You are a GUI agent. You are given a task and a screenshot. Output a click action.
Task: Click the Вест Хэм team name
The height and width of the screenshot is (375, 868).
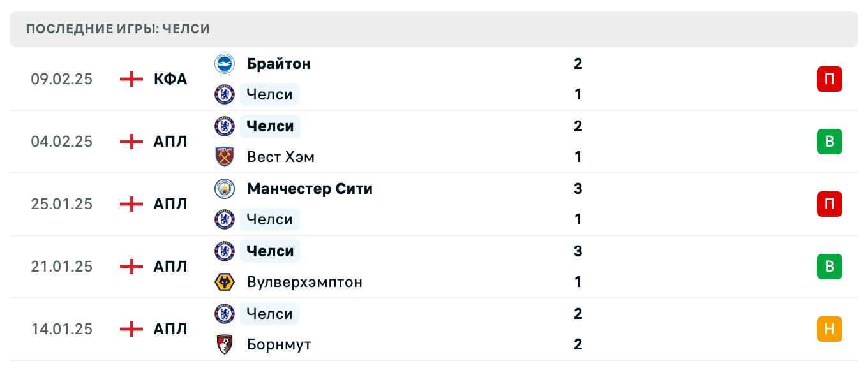pos(280,157)
